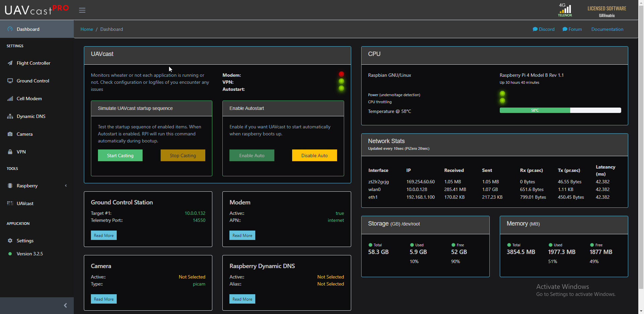This screenshot has width=644, height=314.
Task: Click the Stop Casting button
Action: click(183, 155)
